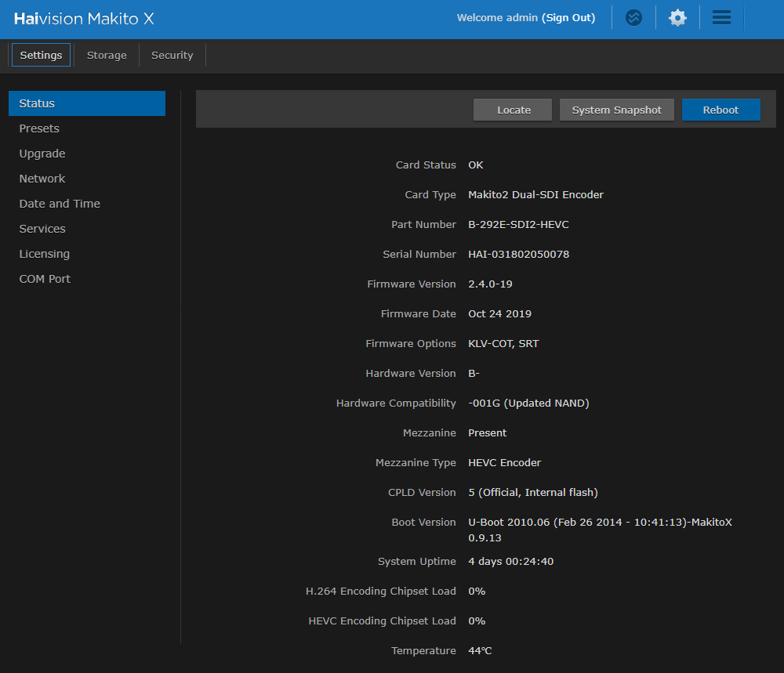Image resolution: width=784 pixels, height=673 pixels.
Task: Click the circular stream status icon
Action: point(633,17)
